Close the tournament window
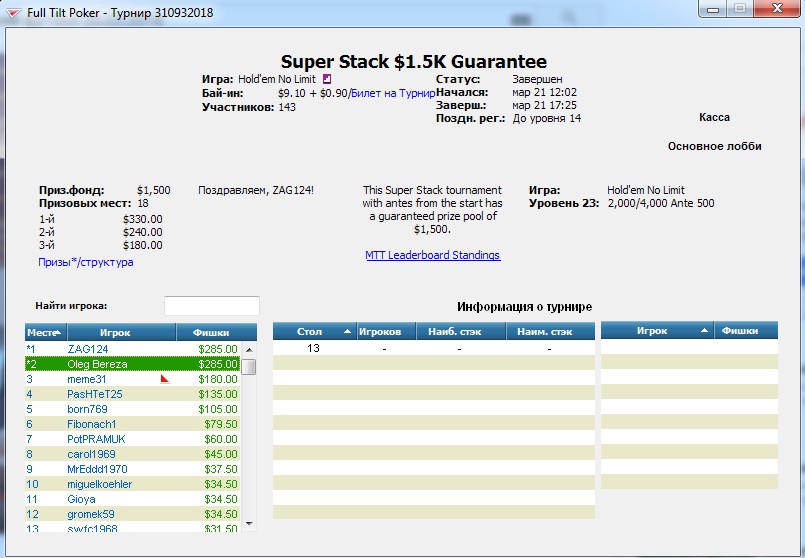The image size is (805, 558). (x=777, y=9)
